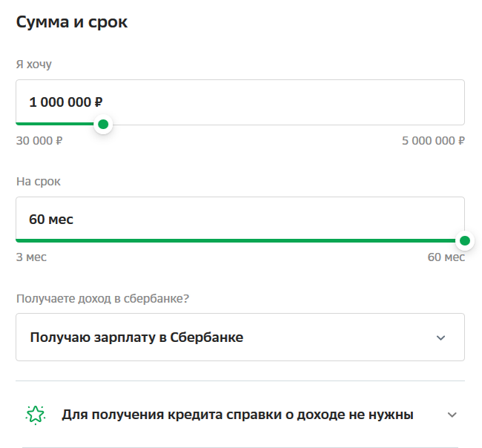Click the middle of the term slider track
This screenshot has width=482, height=448.
[x=240, y=241]
